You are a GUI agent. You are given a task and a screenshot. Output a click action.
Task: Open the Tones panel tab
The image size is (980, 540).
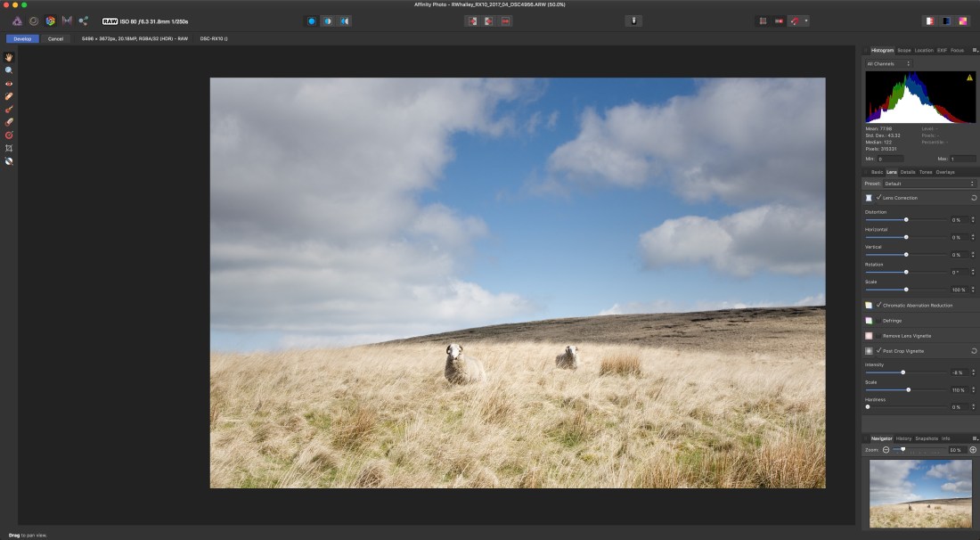[x=927, y=171]
